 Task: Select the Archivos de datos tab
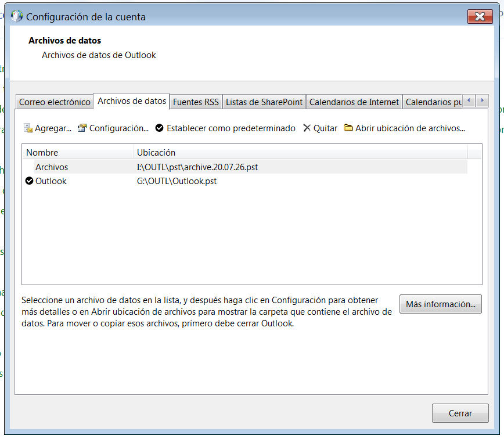(132, 101)
